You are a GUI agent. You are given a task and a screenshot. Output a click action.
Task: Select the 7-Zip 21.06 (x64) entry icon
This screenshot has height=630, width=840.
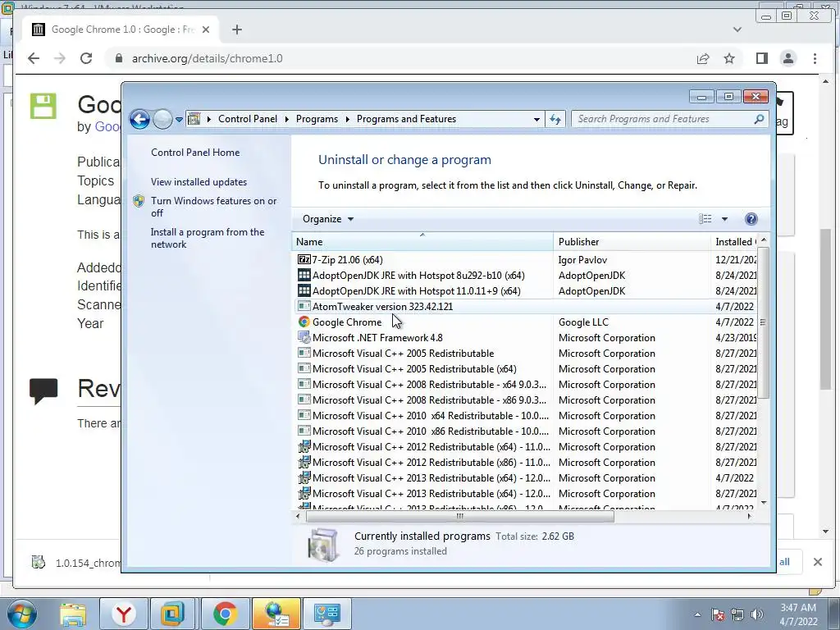(304, 259)
